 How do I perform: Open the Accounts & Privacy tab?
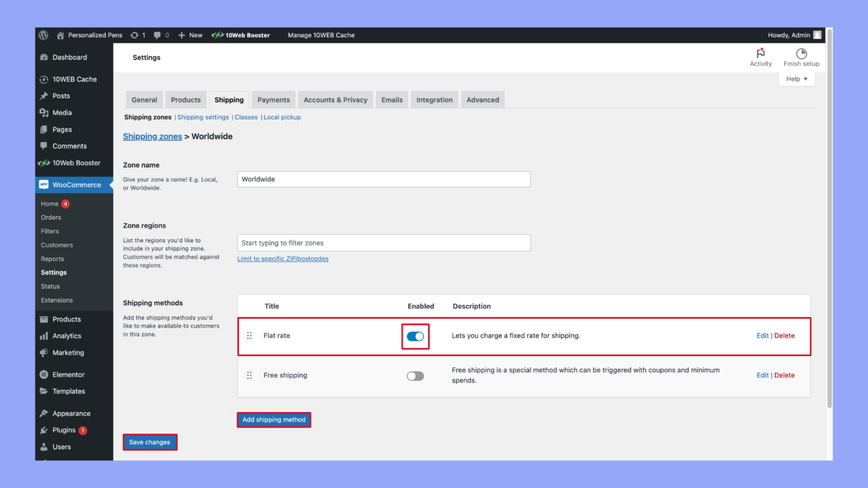click(335, 99)
